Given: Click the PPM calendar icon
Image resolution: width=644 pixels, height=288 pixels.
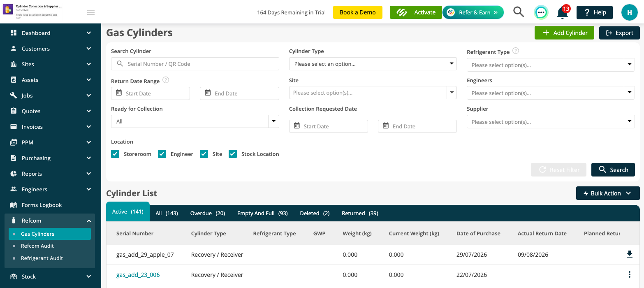Looking at the screenshot, I should coord(14,142).
